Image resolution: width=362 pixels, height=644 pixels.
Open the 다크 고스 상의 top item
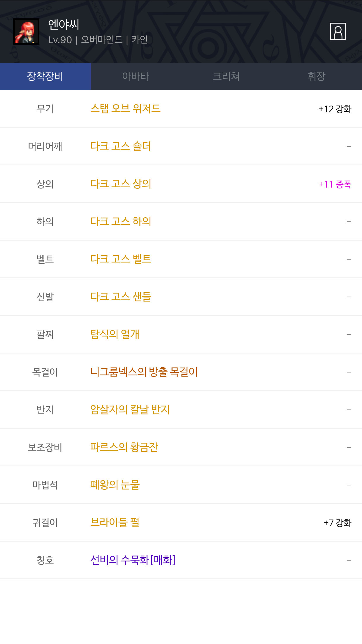click(121, 184)
